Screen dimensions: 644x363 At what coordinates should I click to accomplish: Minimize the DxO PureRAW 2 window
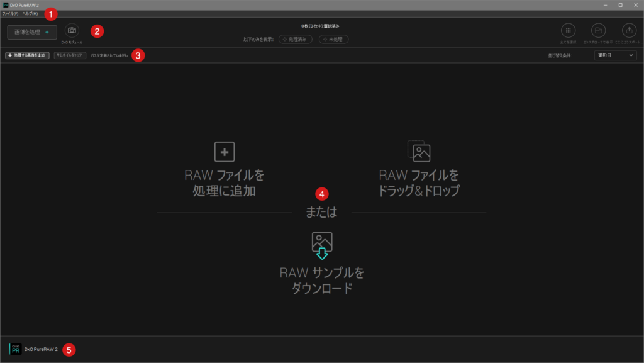pos(605,5)
